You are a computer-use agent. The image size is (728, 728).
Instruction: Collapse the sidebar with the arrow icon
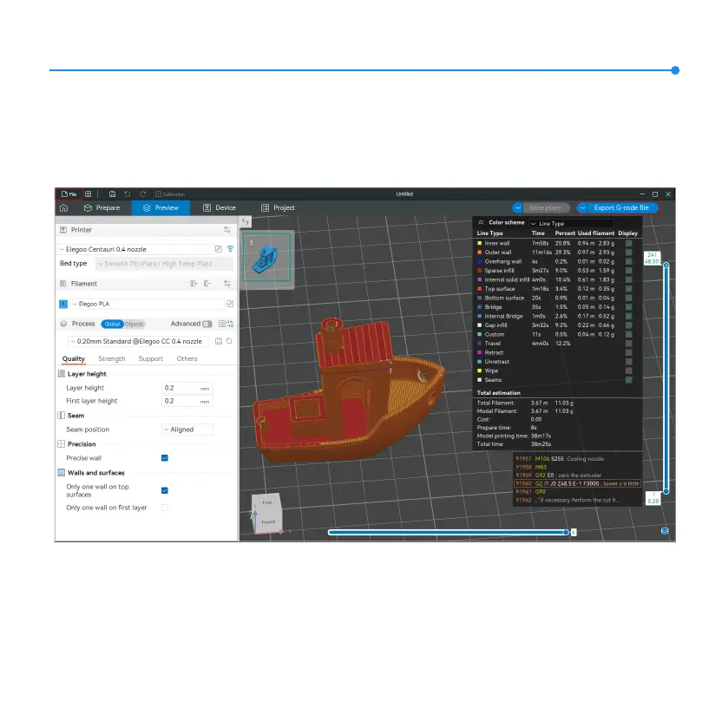tap(246, 222)
